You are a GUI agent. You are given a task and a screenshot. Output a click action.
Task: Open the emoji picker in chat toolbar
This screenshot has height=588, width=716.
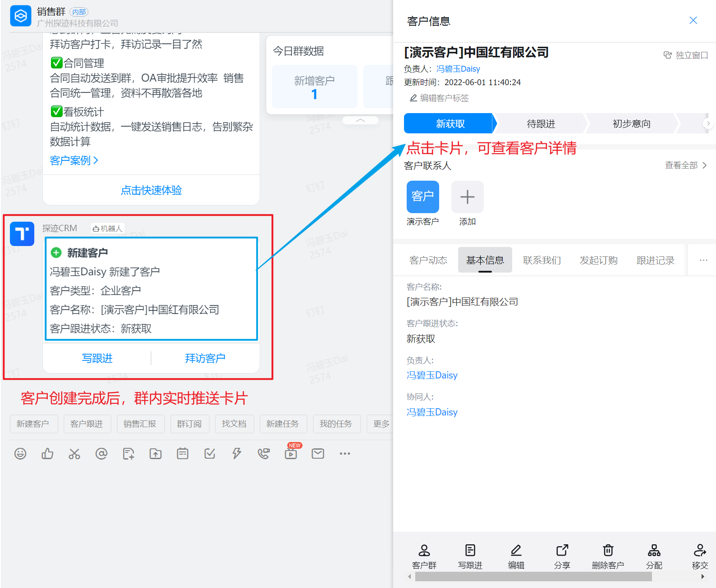(x=20, y=454)
